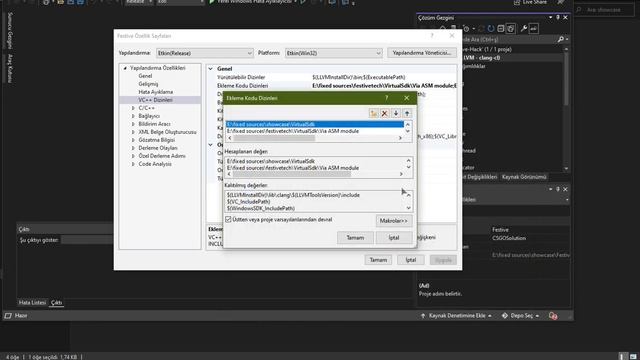
Task: Expand the Derleme Olayları tree node
Action: pyautogui.click(x=133, y=148)
